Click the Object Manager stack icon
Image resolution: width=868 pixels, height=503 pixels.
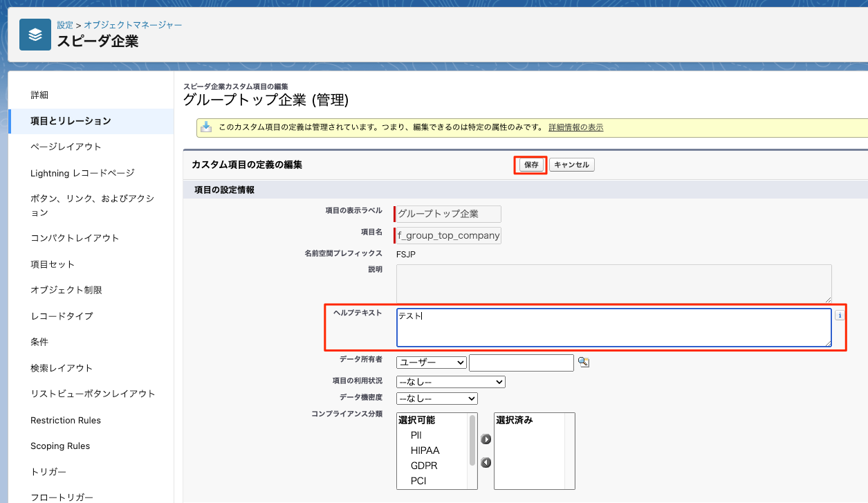35,35
